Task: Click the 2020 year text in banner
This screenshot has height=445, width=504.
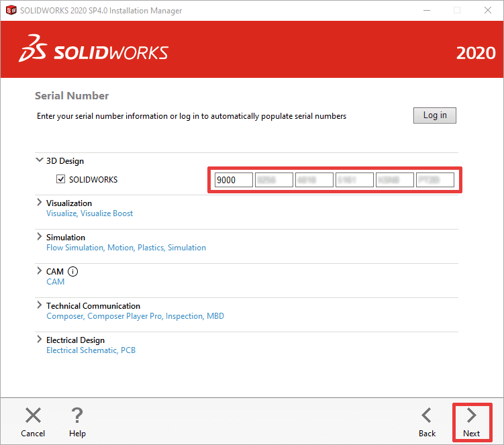Action: point(476,53)
